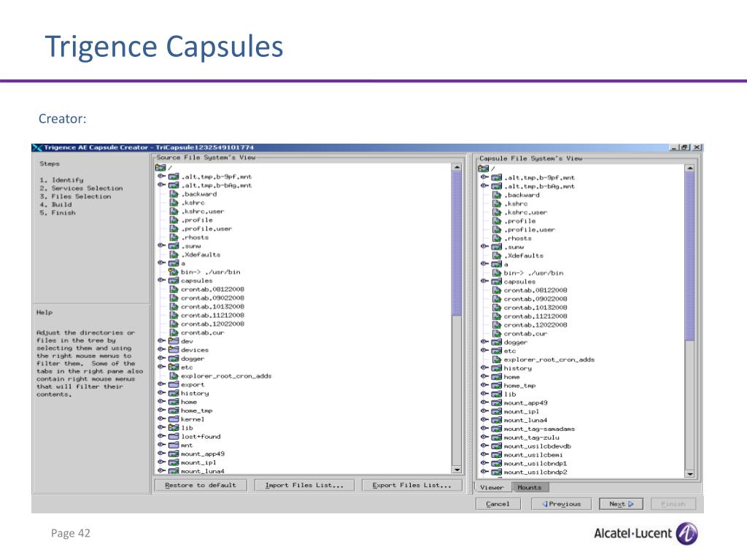Click root folder icon in Source File System's View
The height and width of the screenshot is (560, 747).
tap(160, 168)
